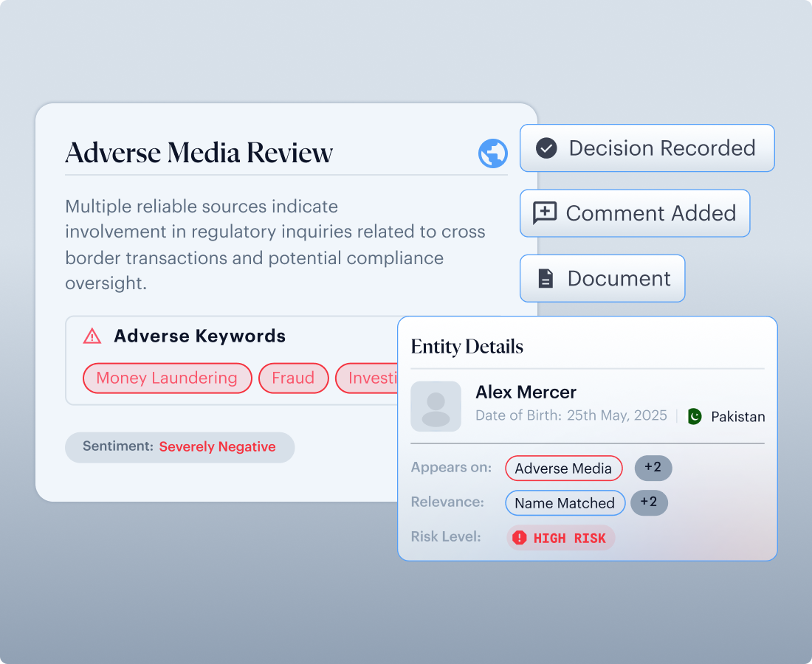Click the comment-plus icon in Comment Added

click(x=545, y=212)
